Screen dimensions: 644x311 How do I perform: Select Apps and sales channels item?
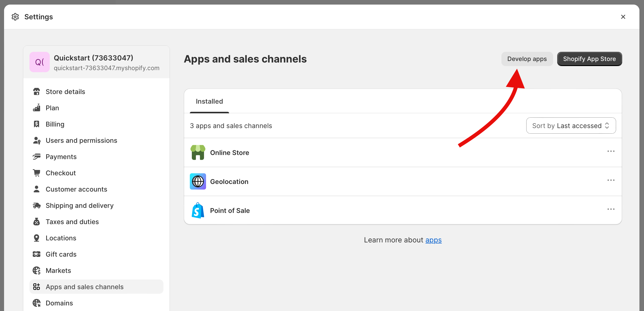point(96,287)
